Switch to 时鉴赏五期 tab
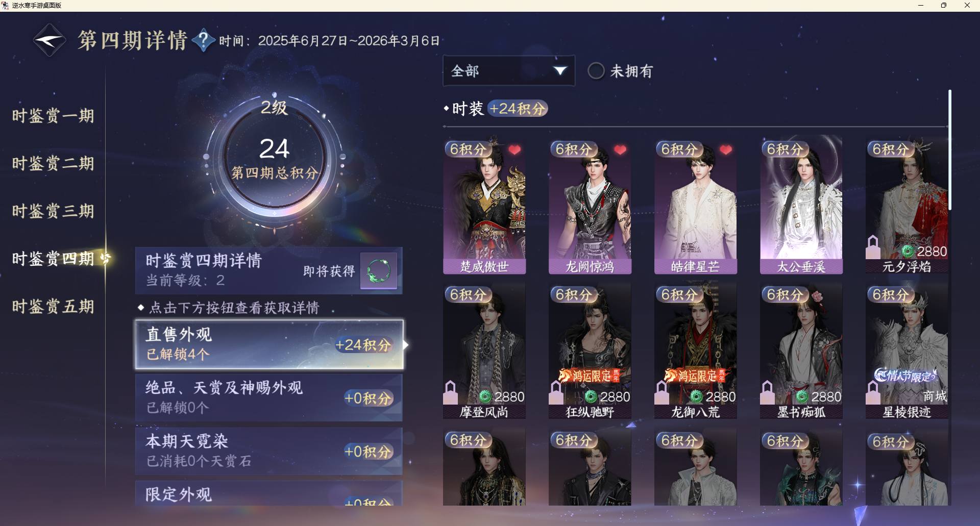980x526 pixels. 53,307
